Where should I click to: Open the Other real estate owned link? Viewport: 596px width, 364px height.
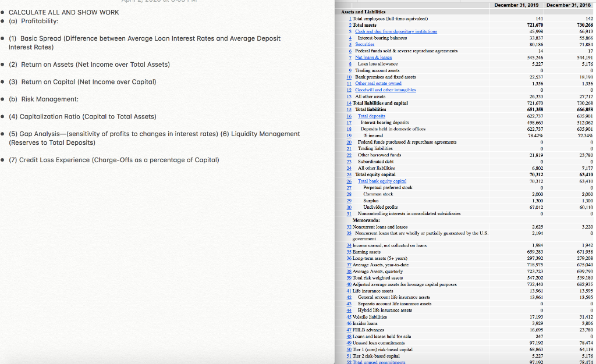[x=378, y=83]
